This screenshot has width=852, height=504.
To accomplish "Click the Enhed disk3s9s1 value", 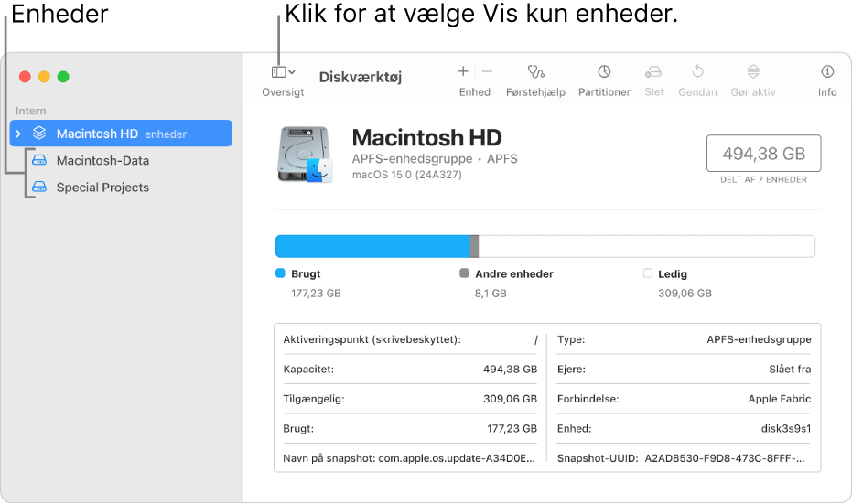I will pyautogui.click(x=786, y=428).
